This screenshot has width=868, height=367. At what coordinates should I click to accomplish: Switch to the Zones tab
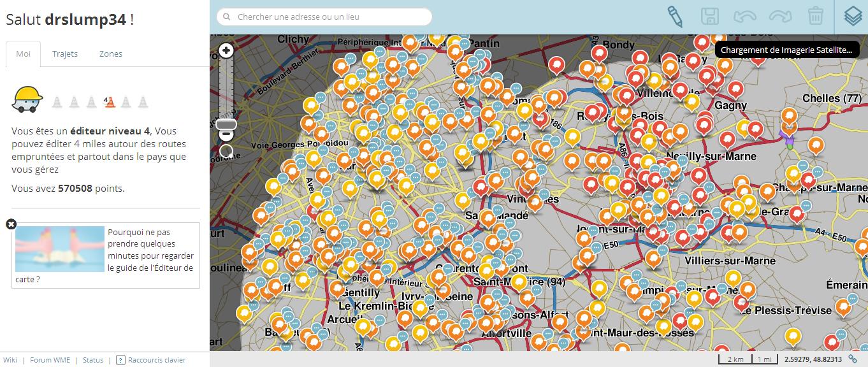(111, 54)
